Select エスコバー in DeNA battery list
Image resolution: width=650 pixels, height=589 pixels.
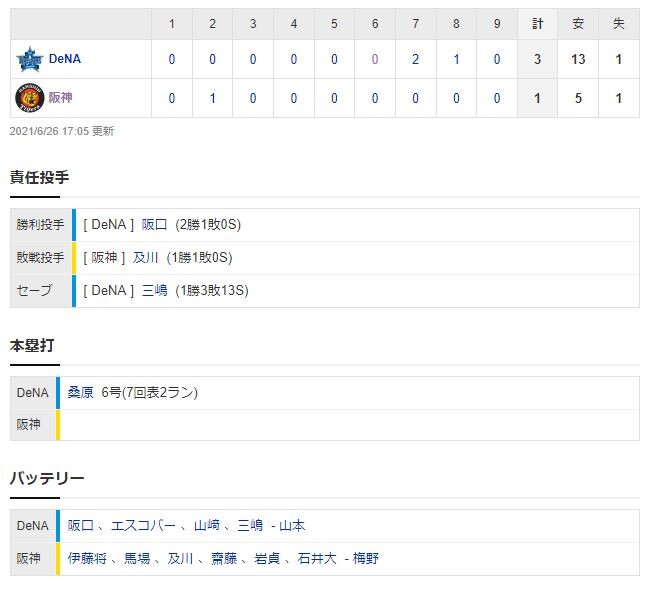pyautogui.click(x=143, y=526)
